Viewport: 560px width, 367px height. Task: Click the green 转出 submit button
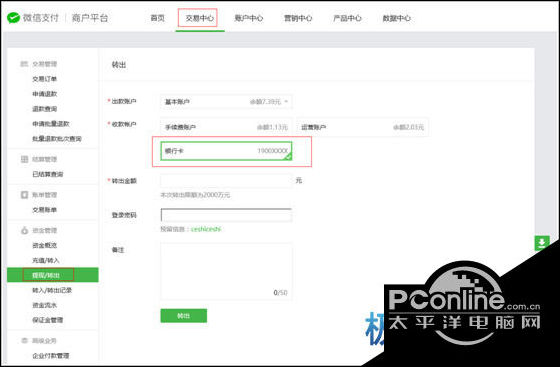pos(184,316)
